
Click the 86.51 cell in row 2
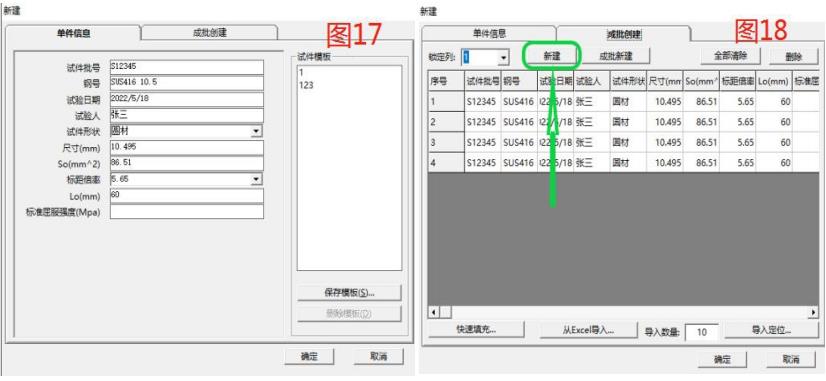pyautogui.click(x=701, y=122)
